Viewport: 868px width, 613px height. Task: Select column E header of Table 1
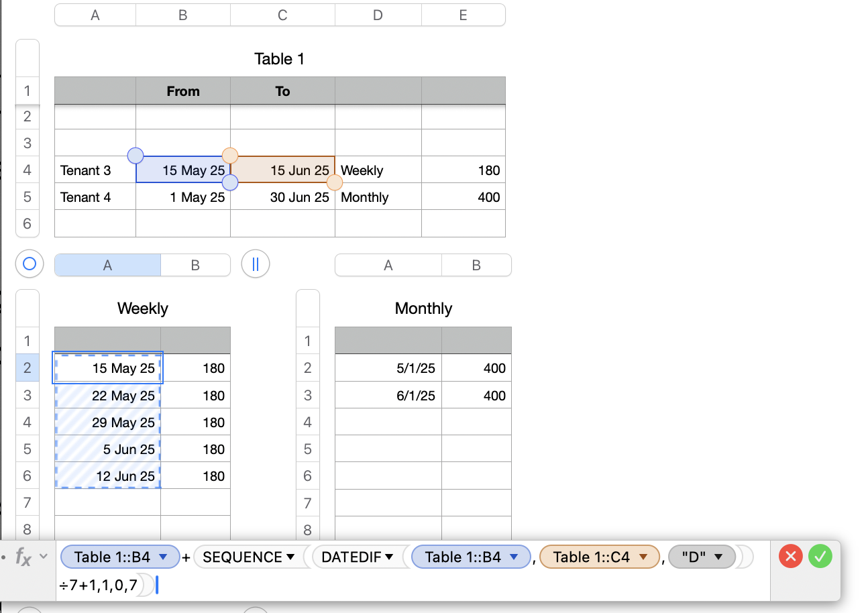click(x=464, y=15)
